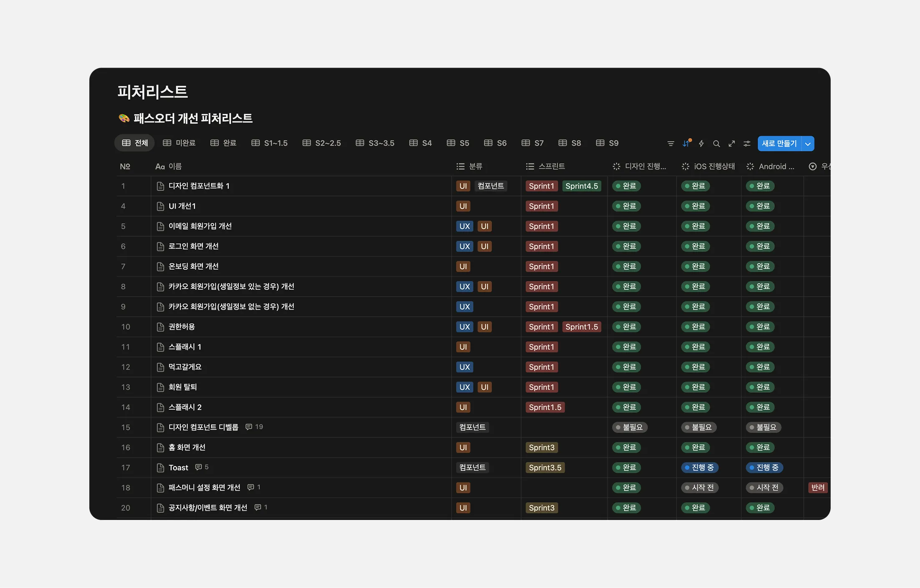Open iOS 진행상태 column header menu
The image size is (920, 588).
pyautogui.click(x=713, y=167)
